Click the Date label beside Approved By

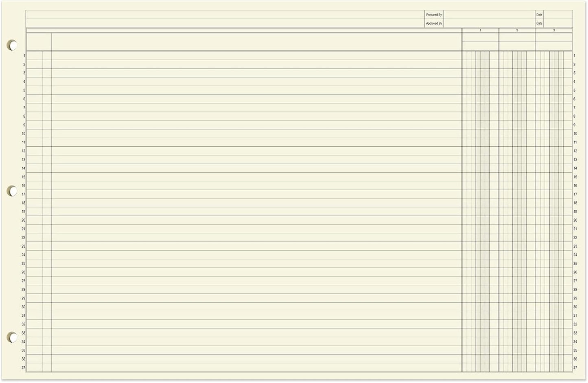coord(538,23)
